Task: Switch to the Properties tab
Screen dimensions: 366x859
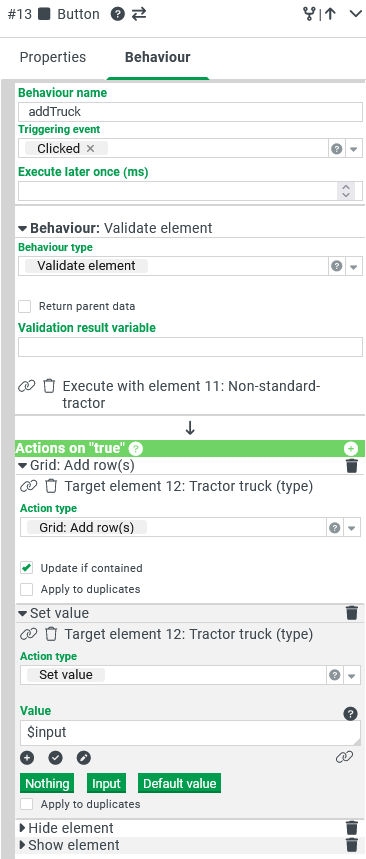Action: pos(53,57)
